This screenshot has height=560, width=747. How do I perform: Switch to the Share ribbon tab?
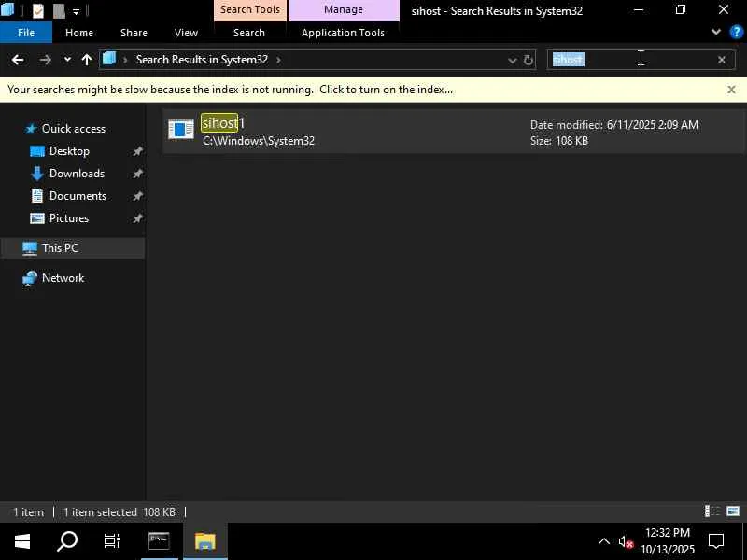[x=134, y=33]
